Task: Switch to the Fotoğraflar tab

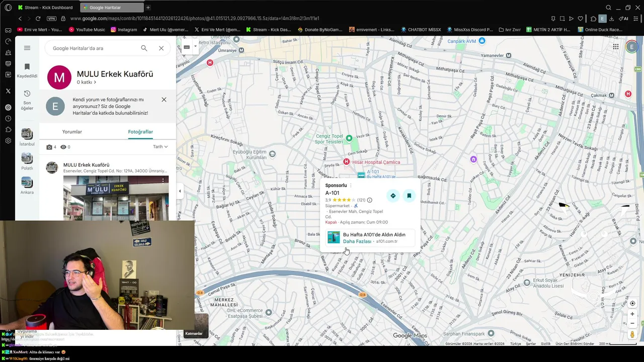Action: coord(140,132)
